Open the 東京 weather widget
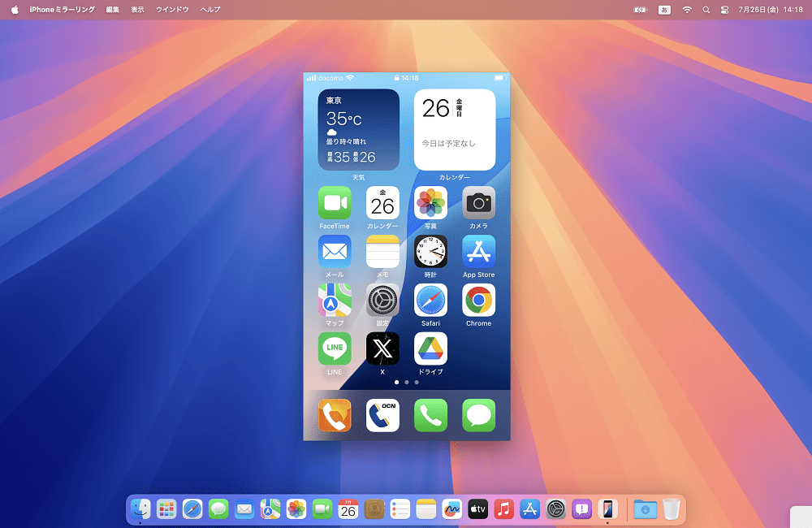 tap(358, 129)
